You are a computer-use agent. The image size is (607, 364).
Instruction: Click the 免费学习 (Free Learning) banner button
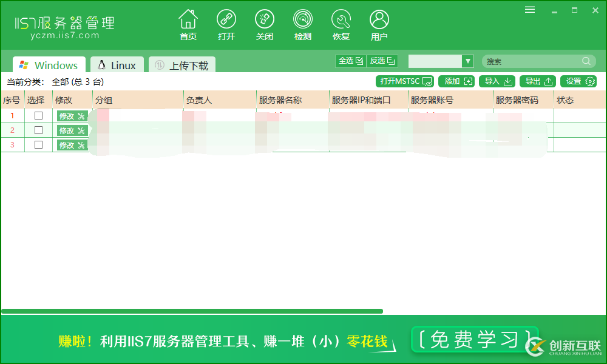(x=475, y=341)
